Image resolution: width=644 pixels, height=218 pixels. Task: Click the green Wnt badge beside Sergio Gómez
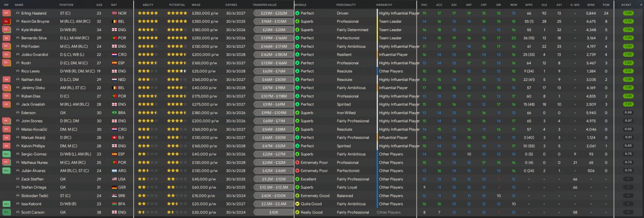(7, 154)
